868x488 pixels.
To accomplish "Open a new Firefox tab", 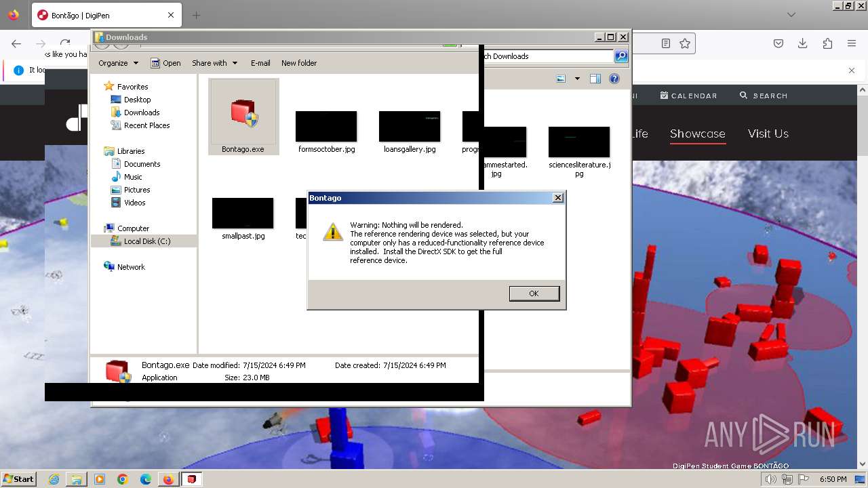I will point(196,15).
